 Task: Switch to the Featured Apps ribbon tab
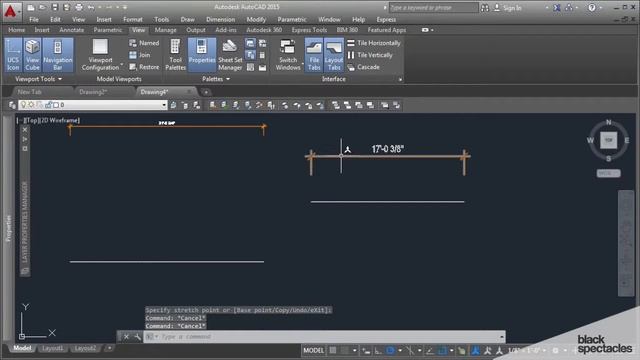pos(387,30)
